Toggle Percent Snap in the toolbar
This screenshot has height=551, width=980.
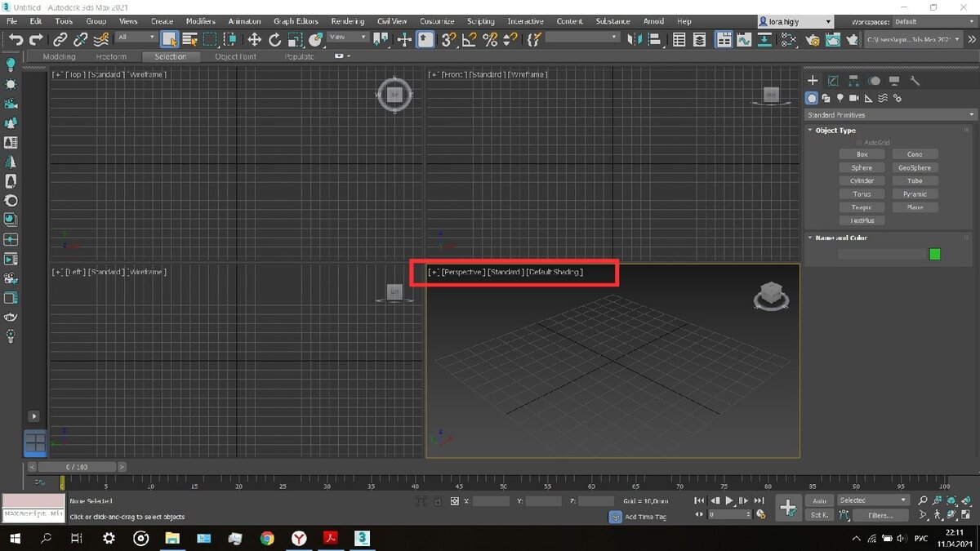[x=490, y=38]
